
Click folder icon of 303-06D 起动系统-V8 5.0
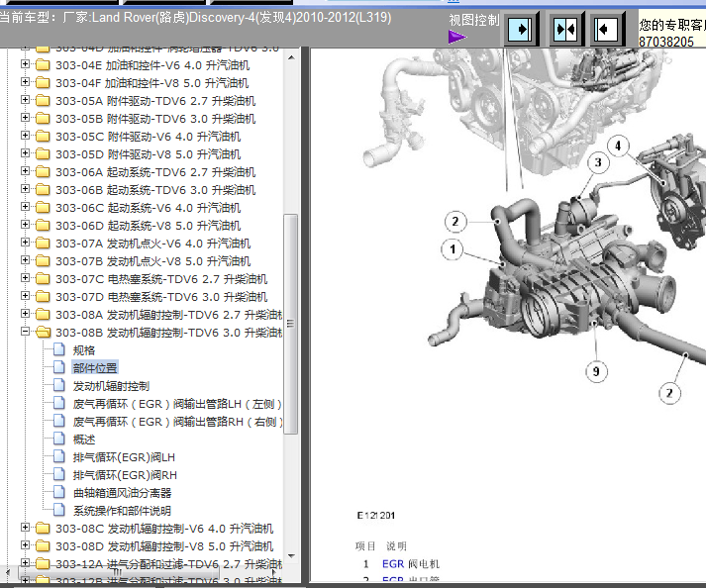pos(43,225)
